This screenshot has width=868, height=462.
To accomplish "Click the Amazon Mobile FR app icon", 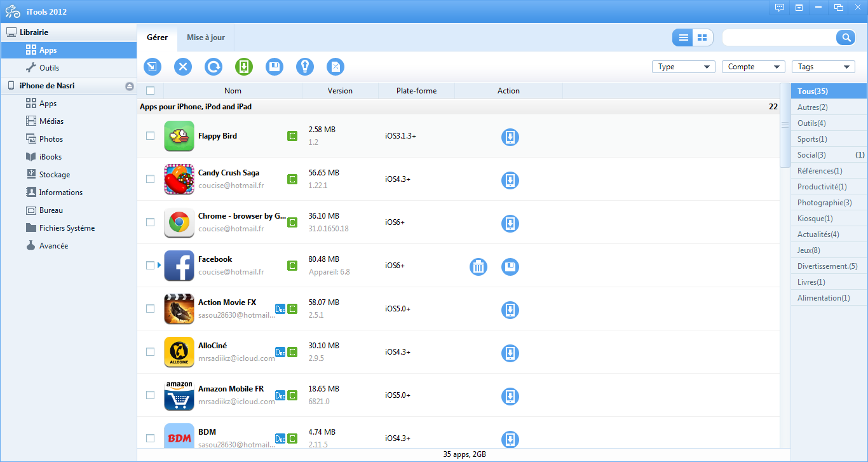I will point(179,395).
